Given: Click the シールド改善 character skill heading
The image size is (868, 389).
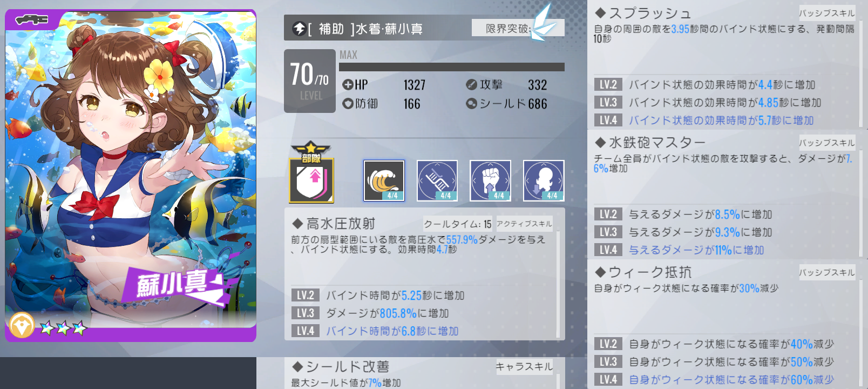Looking at the screenshot, I should coord(341,367).
